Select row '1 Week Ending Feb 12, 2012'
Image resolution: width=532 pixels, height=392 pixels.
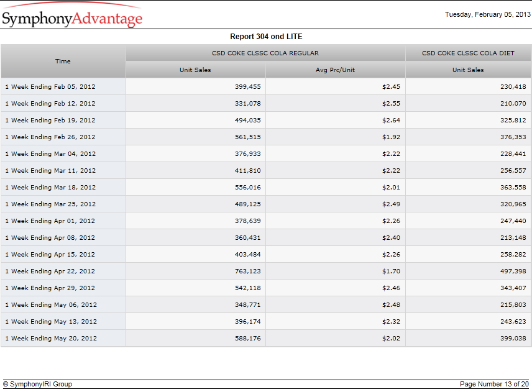(265, 103)
